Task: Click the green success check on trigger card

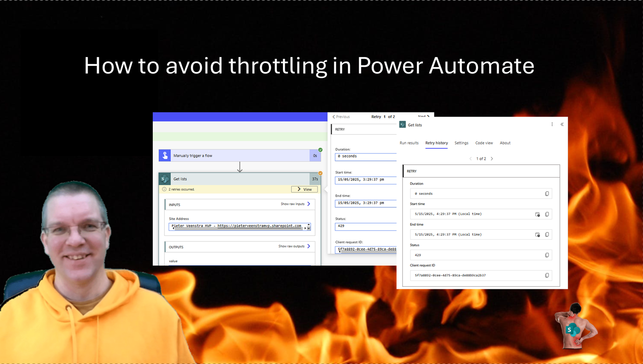Action: pos(320,150)
